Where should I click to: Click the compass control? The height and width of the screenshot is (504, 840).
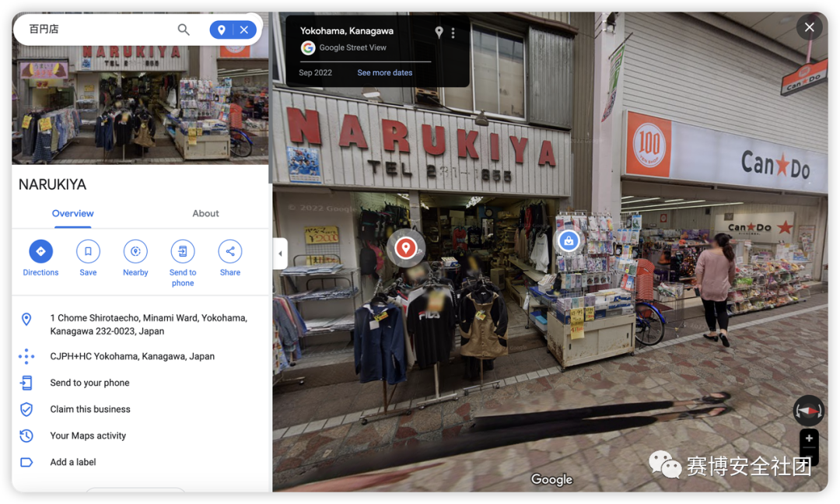point(808,411)
